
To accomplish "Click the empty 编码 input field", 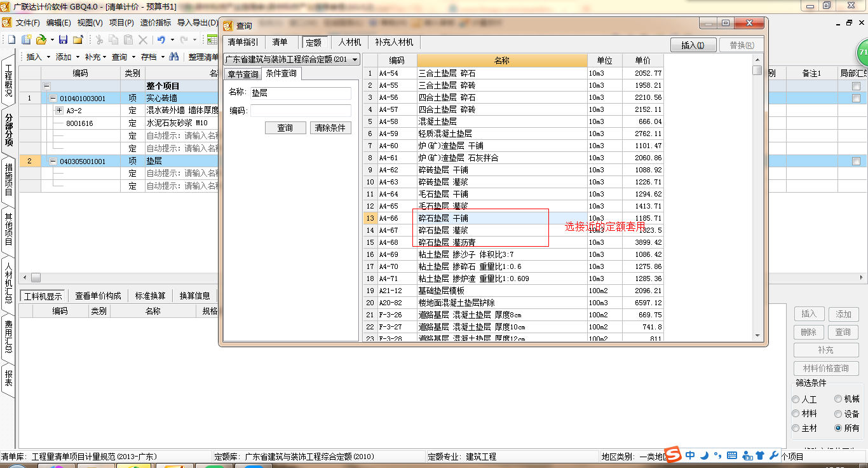I will point(301,111).
